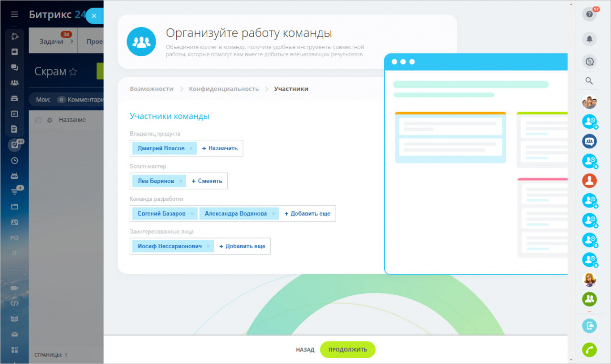The width and height of the screenshot is (611, 364).
Task: Open the mail envelope icon in left sidebar
Action: point(15,334)
